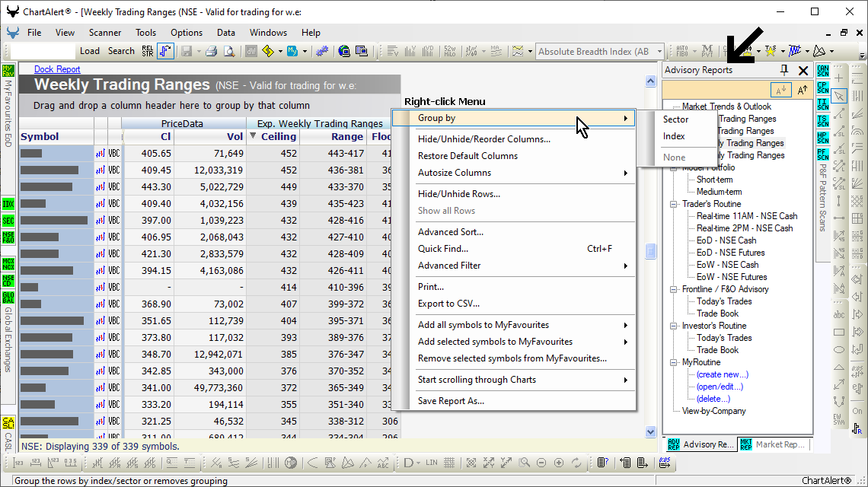Click the Search button
868x487 pixels.
coord(121,51)
